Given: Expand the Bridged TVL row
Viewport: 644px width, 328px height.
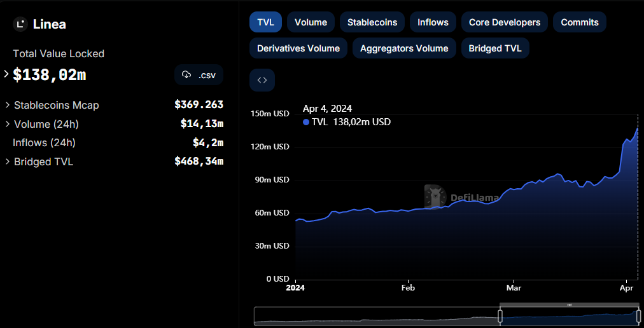Looking at the screenshot, I should (8, 161).
